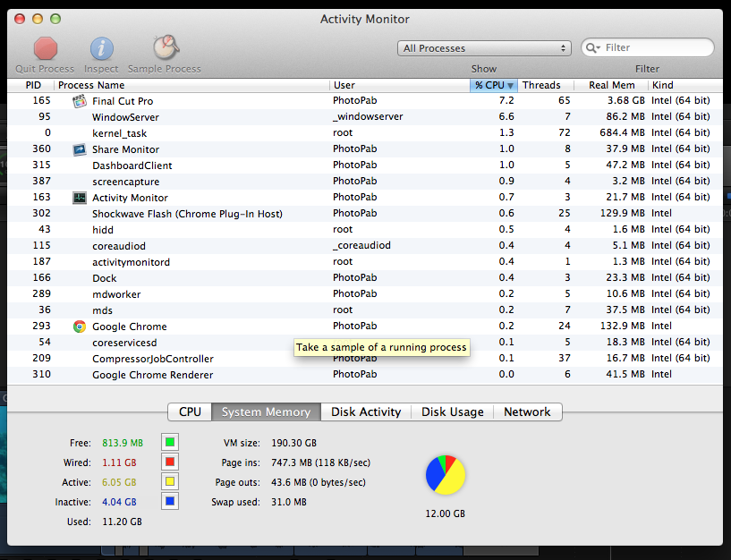Click the 1.11 GB Wired value
This screenshot has width=731, height=560.
pyautogui.click(x=119, y=462)
